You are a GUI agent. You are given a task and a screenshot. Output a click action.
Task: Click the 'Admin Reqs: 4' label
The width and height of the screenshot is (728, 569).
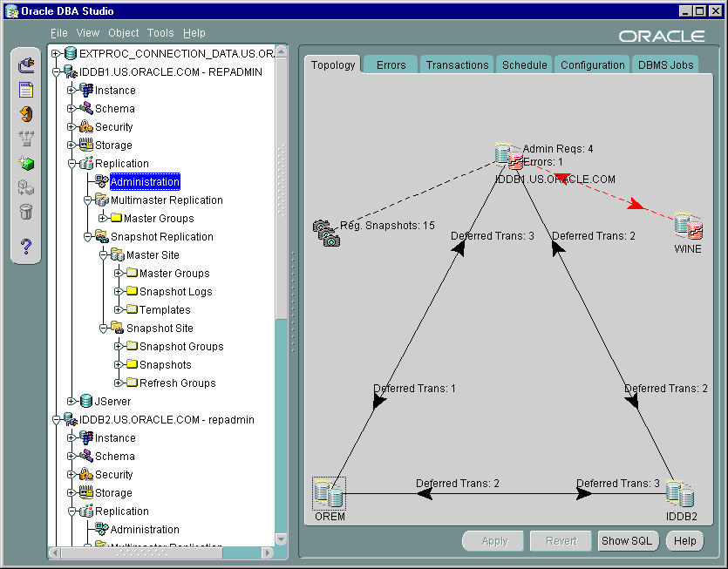click(x=558, y=148)
